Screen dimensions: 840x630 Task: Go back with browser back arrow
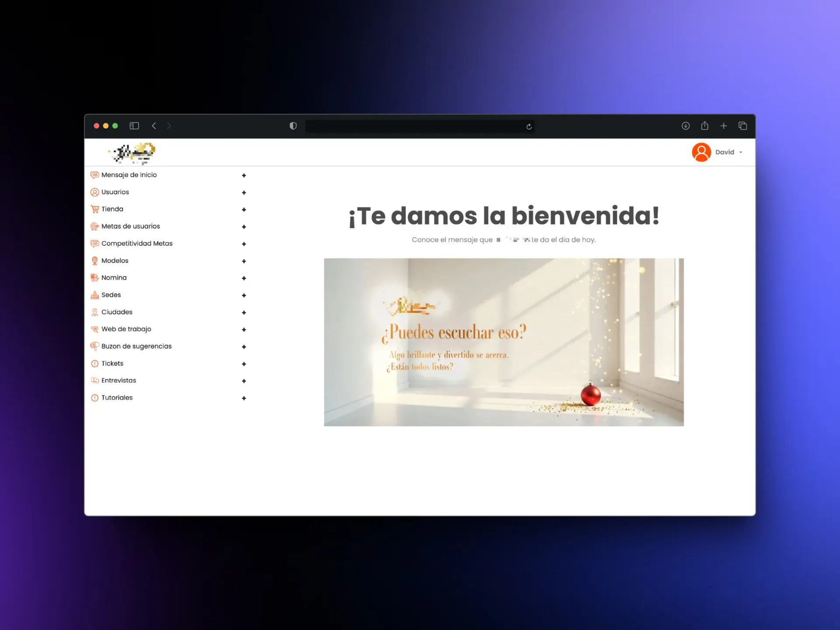154,126
